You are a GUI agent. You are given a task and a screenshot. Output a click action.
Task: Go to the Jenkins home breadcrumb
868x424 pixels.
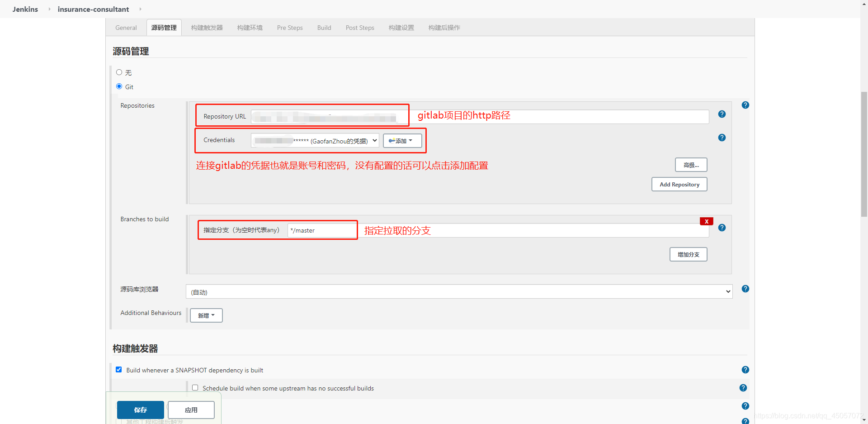(x=25, y=9)
